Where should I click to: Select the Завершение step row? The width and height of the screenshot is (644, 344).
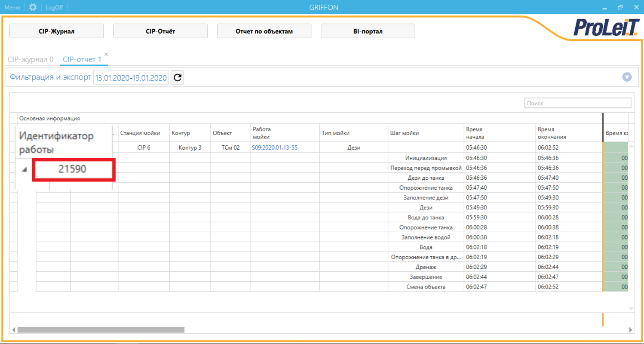(426, 277)
